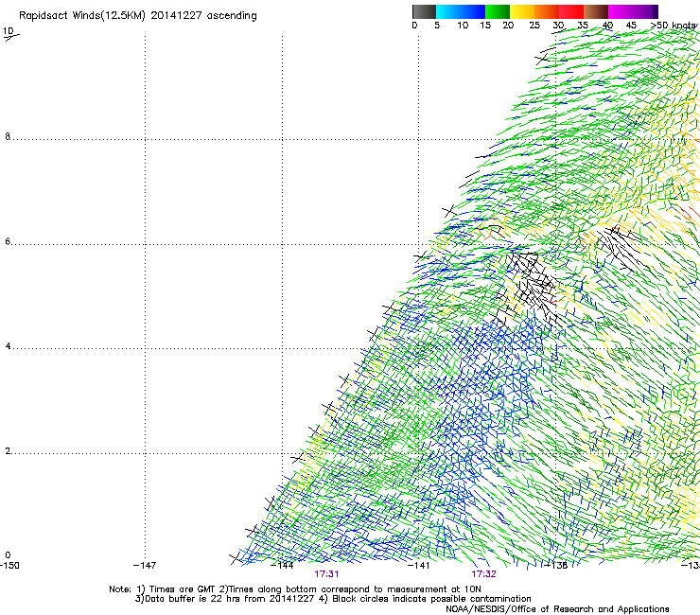Click the latitude axis label '8'
Viewport: 700px width, 615px height.
tap(8, 136)
